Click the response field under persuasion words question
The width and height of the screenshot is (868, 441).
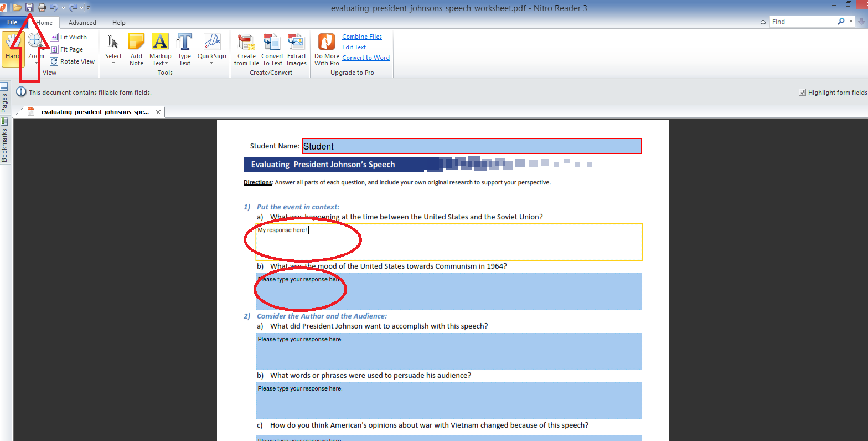click(x=449, y=401)
